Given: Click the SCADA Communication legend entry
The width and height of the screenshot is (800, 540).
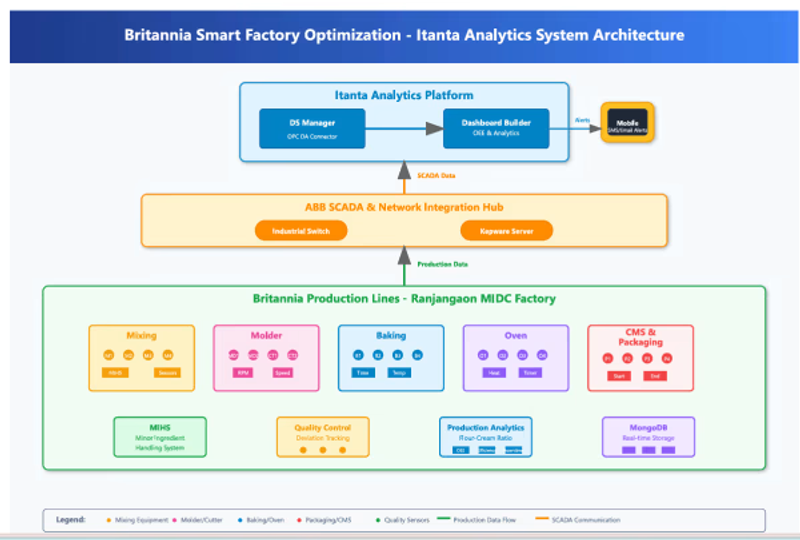Looking at the screenshot, I should (x=578, y=520).
